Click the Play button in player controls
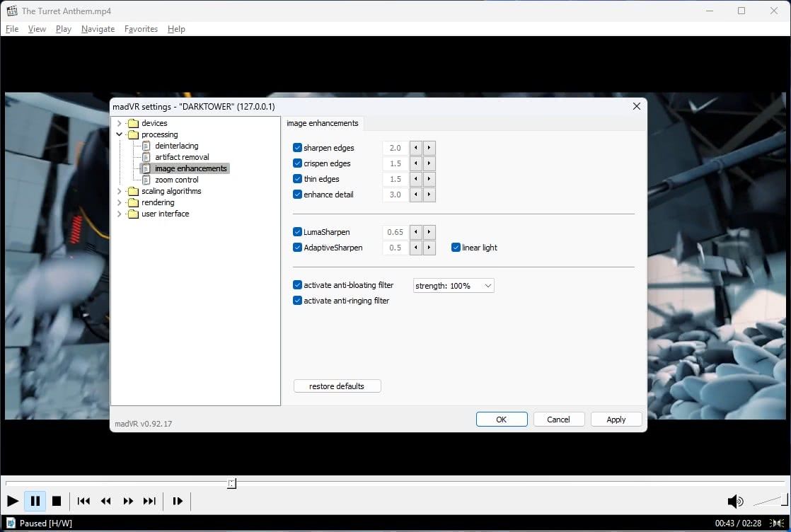791x532 pixels. tap(13, 501)
